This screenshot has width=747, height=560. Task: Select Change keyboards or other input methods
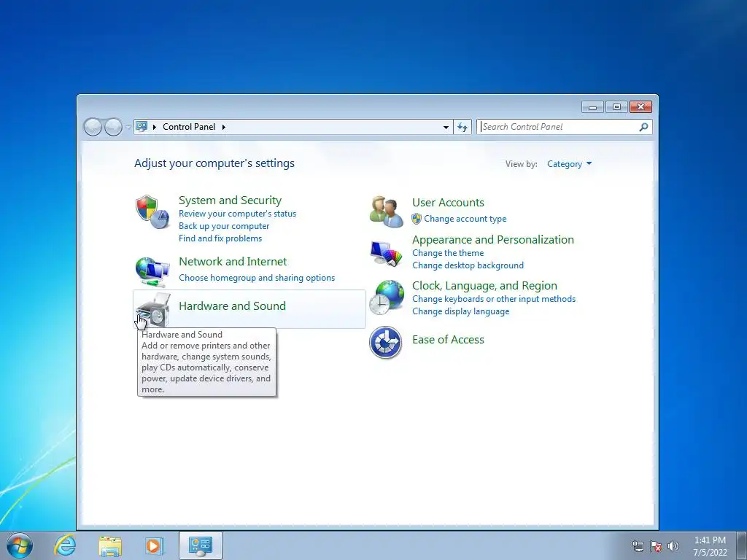point(494,299)
